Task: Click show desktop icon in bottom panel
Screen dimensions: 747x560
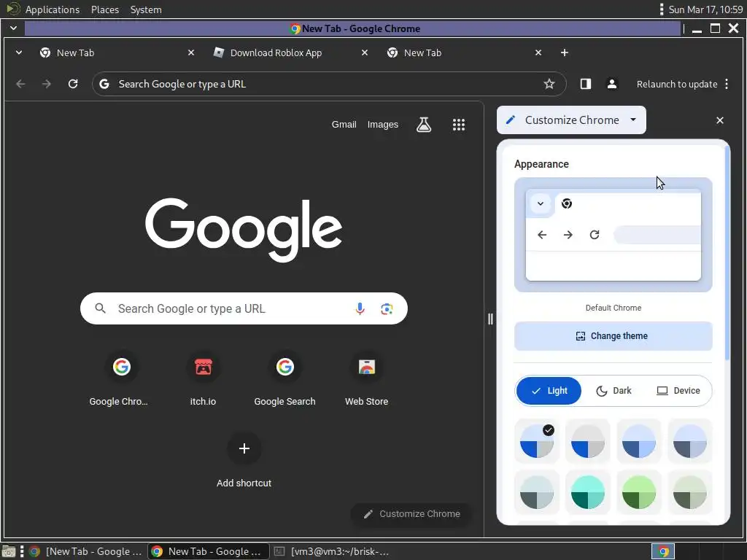Action: [9, 551]
